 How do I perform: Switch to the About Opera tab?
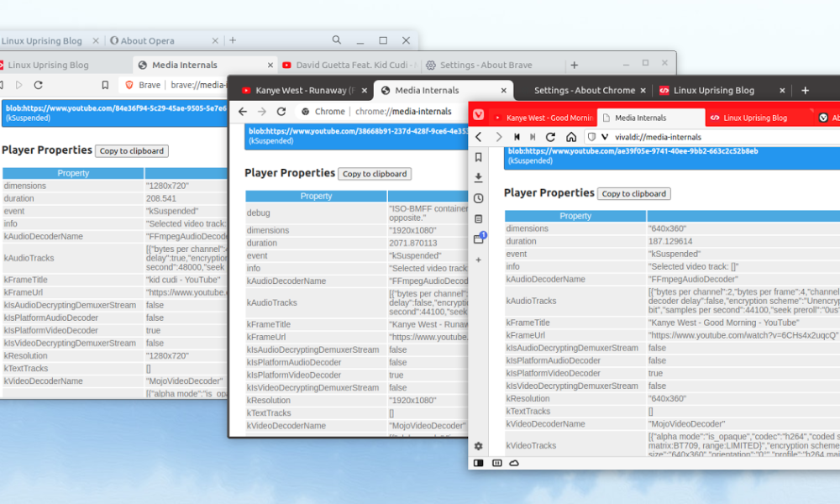[x=164, y=40]
